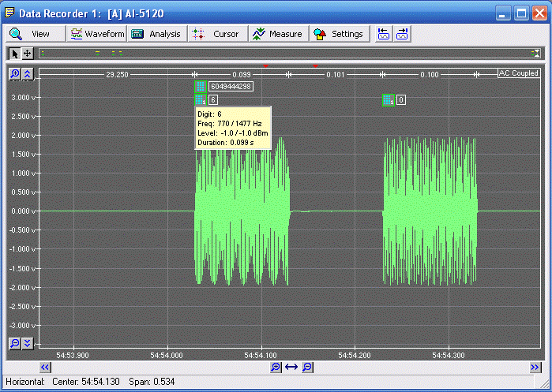Click the second green tone burst waveform
The width and height of the screenshot is (552, 392).
click(430, 211)
